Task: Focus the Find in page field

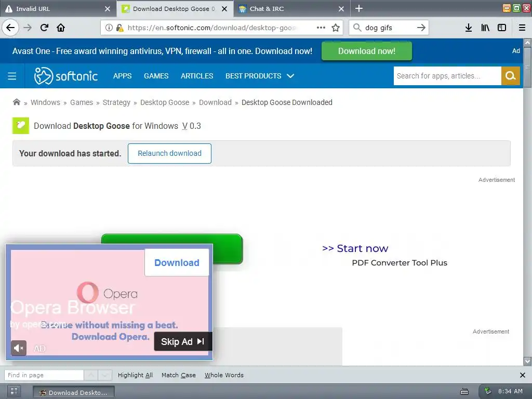Action: pyautogui.click(x=44, y=375)
